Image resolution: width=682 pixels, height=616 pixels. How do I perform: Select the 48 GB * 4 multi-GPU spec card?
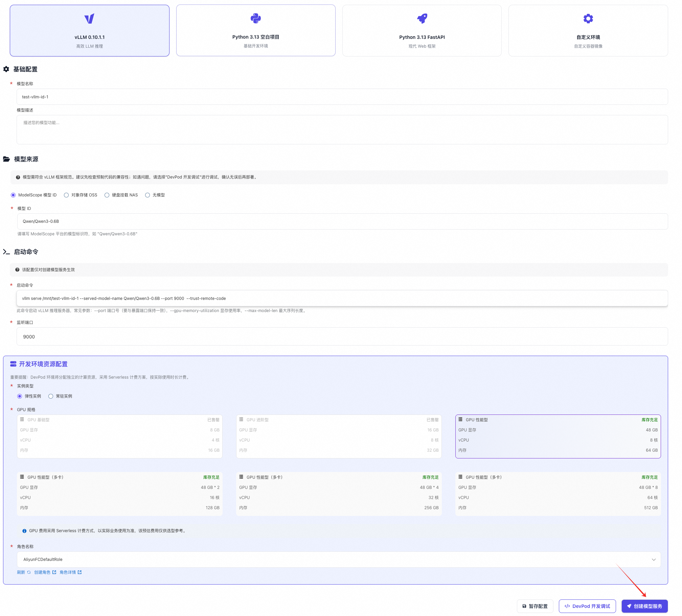[x=339, y=494]
